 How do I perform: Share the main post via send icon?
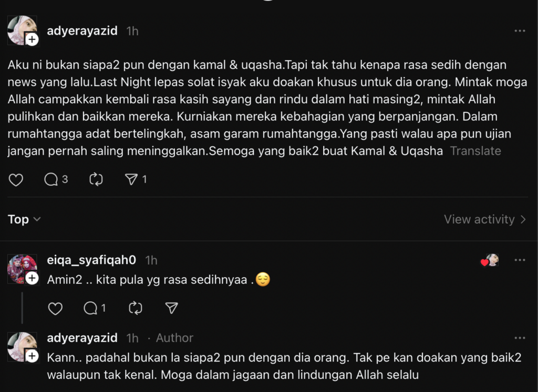pos(136,179)
